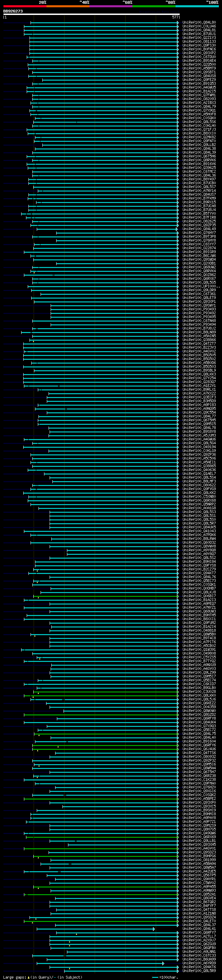Click hit UniRef100_Q93XP2
Image resolution: width=222 pixels, height=980 pixels.
(199, 53)
